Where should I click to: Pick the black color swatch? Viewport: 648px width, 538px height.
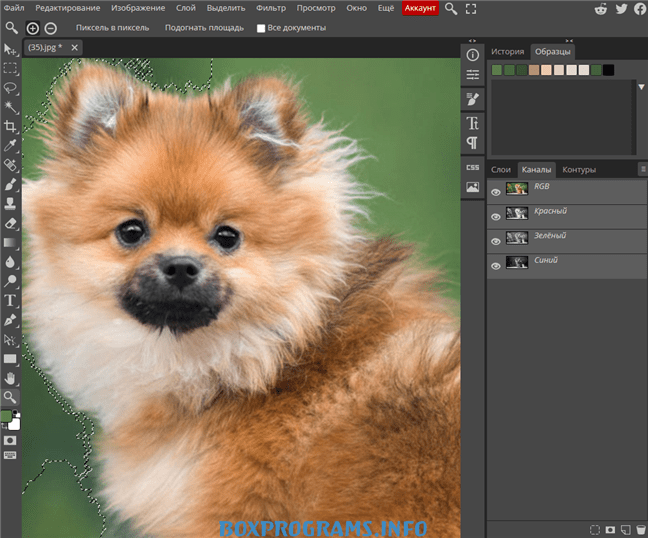(x=608, y=70)
